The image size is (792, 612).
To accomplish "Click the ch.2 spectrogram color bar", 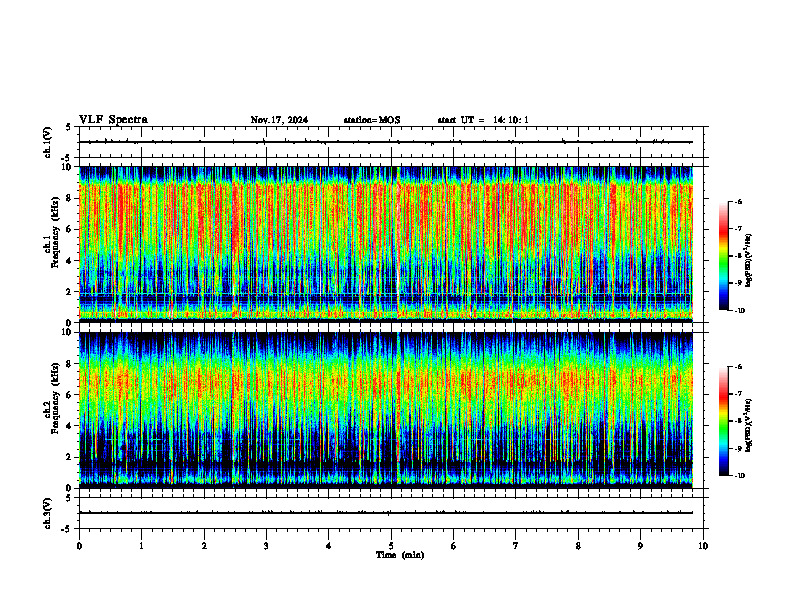I will click(723, 421).
